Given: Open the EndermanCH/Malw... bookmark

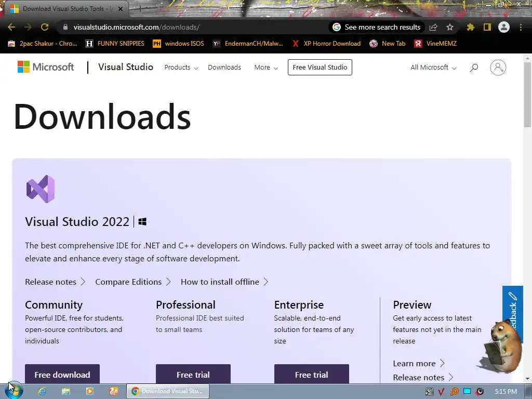Looking at the screenshot, I should [248, 44].
